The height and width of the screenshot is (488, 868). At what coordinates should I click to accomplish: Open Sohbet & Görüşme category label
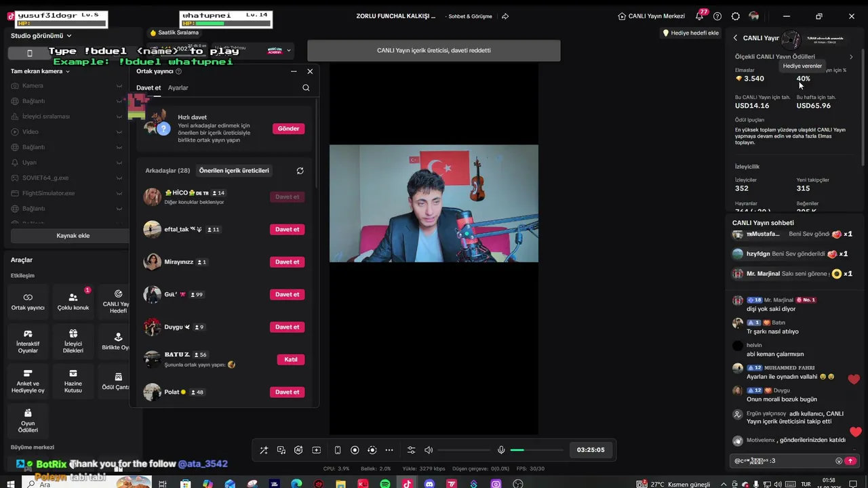[471, 16]
